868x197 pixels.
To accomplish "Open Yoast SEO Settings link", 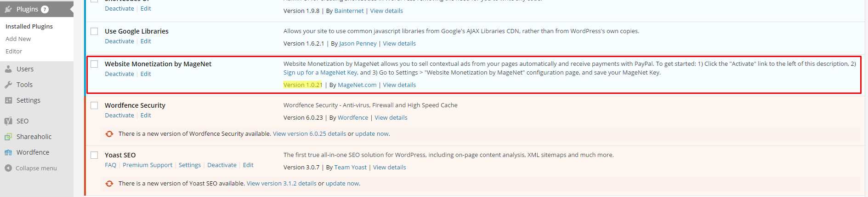I will [190, 165].
